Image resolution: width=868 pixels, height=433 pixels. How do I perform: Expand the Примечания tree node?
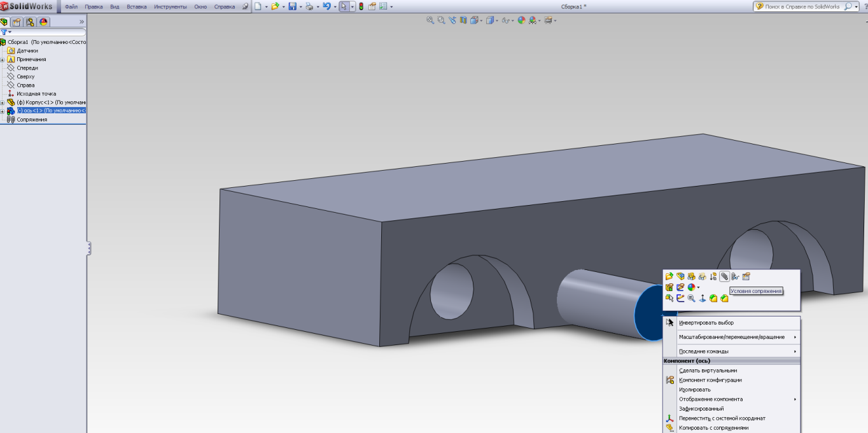(3, 59)
